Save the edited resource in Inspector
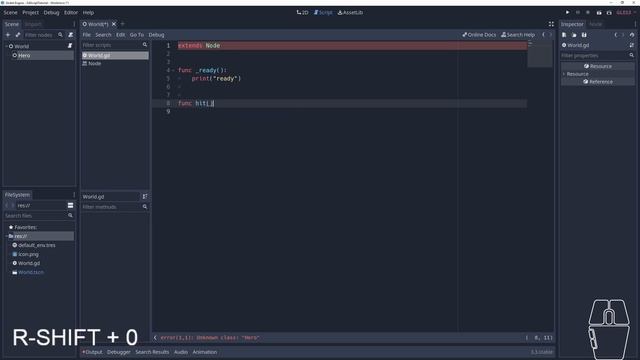The image size is (640, 360). (x=584, y=35)
